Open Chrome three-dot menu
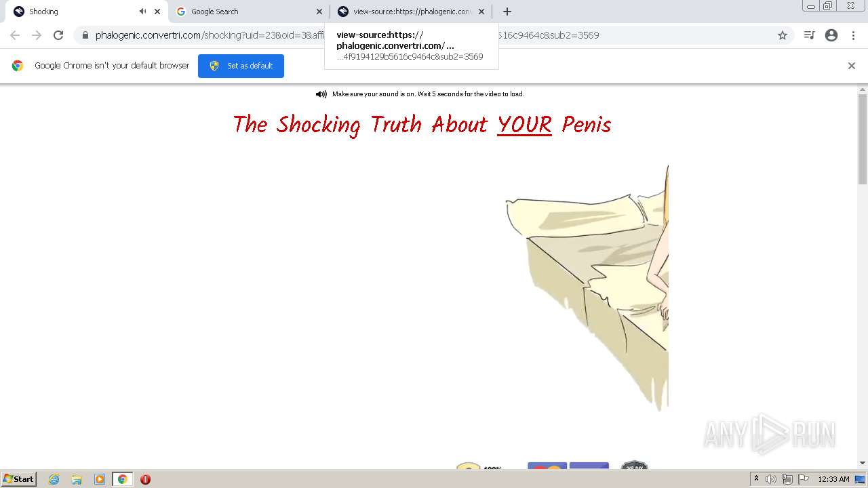The width and height of the screenshot is (868, 488). coord(853,35)
